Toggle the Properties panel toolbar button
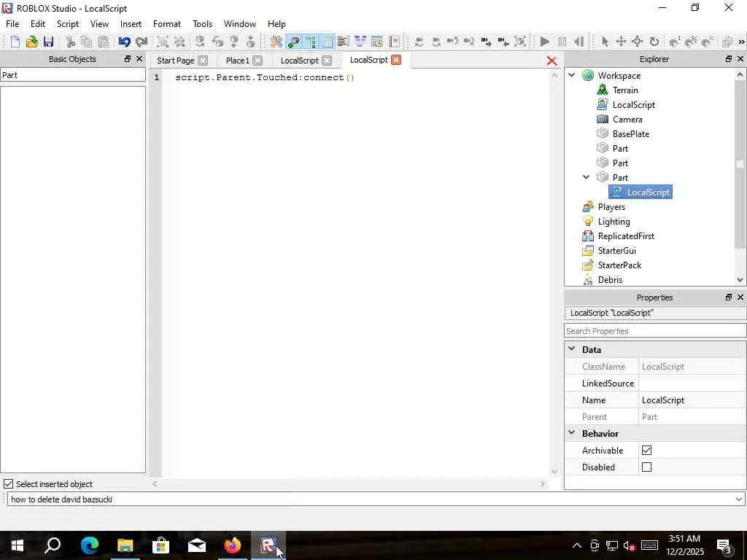The height and width of the screenshot is (560, 747). [x=328, y=42]
